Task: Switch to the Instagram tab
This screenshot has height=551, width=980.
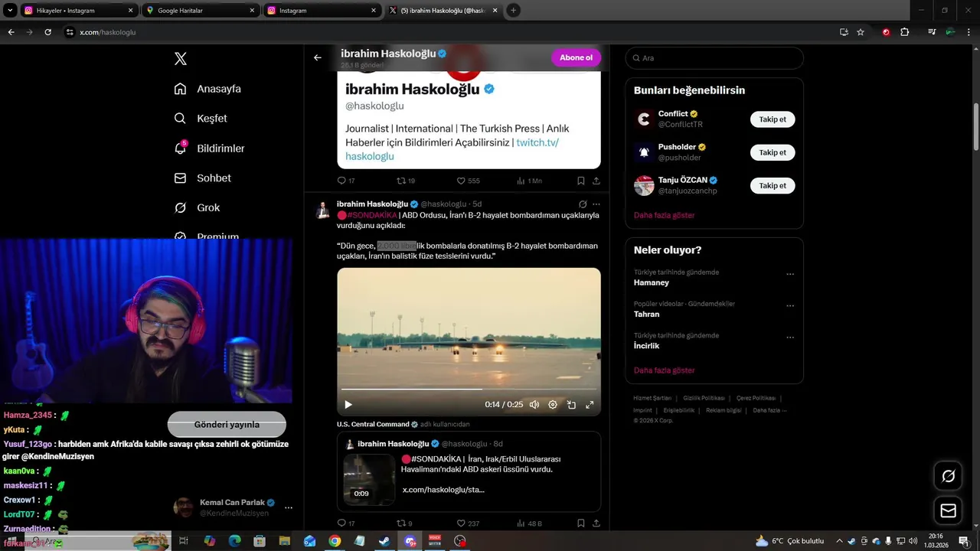Action: click(x=322, y=11)
